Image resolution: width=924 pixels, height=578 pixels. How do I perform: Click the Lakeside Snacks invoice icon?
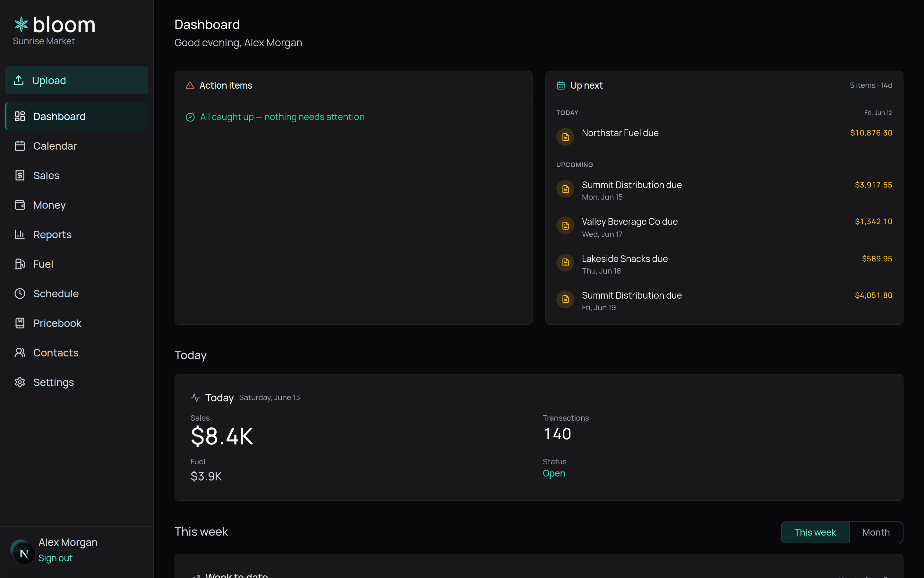[565, 263]
